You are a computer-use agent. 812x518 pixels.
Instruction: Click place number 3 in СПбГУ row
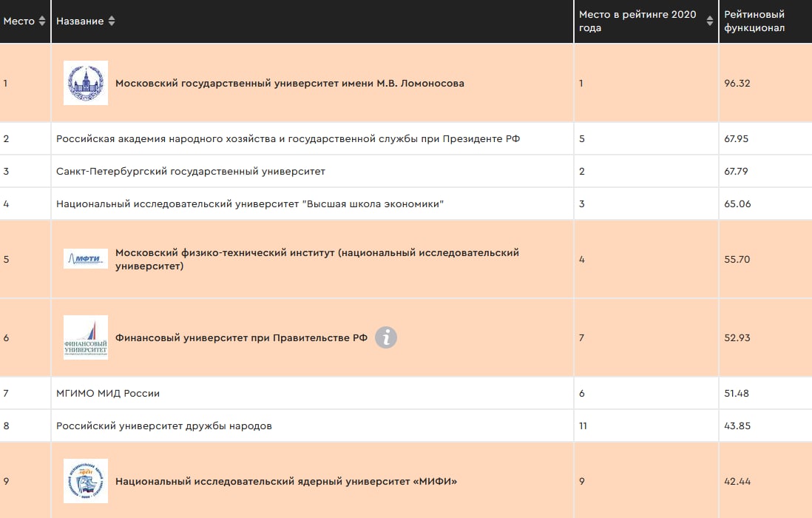6,172
